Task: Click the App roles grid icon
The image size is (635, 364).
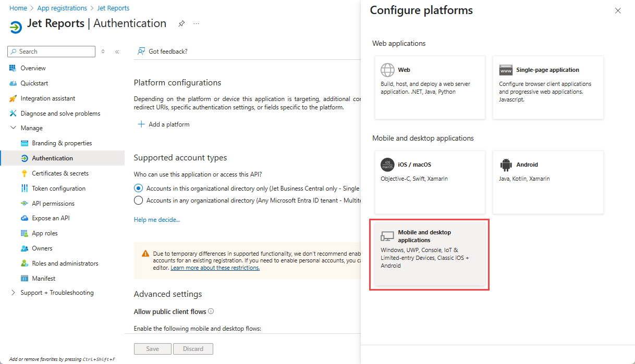Action: [x=25, y=233]
